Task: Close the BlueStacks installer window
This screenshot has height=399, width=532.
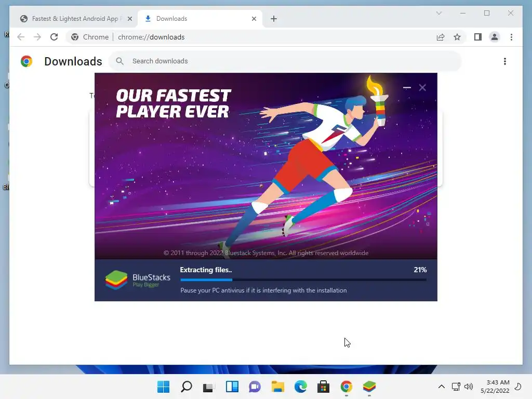Action: point(422,87)
